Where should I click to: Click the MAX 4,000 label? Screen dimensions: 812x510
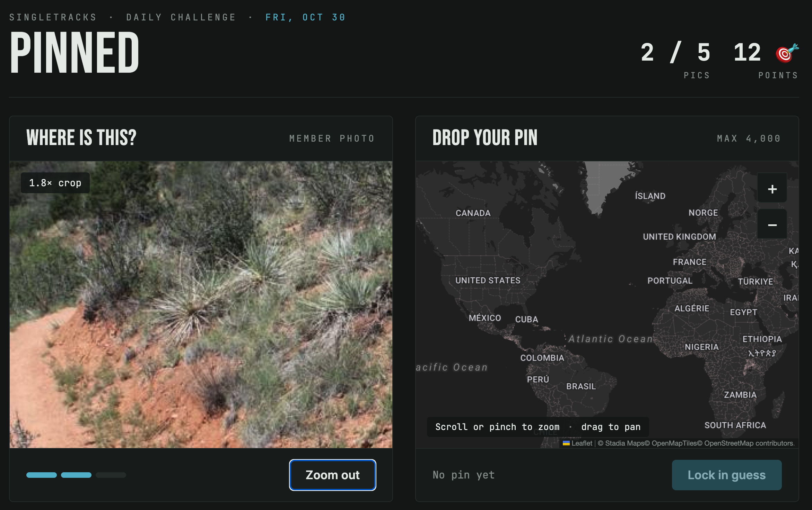(749, 138)
